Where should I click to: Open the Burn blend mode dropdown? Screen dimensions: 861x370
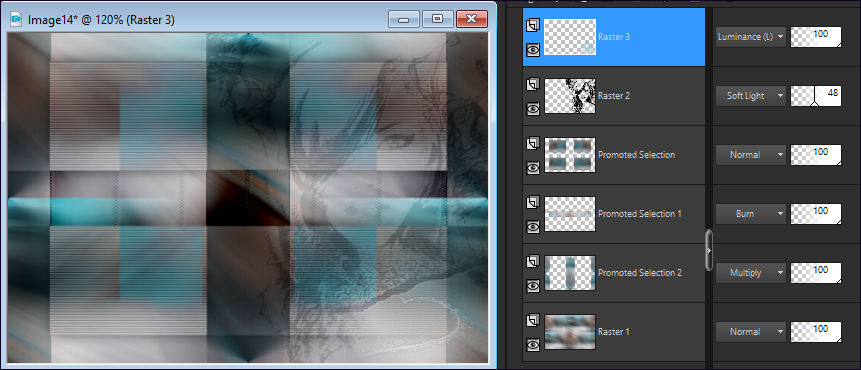(x=751, y=214)
